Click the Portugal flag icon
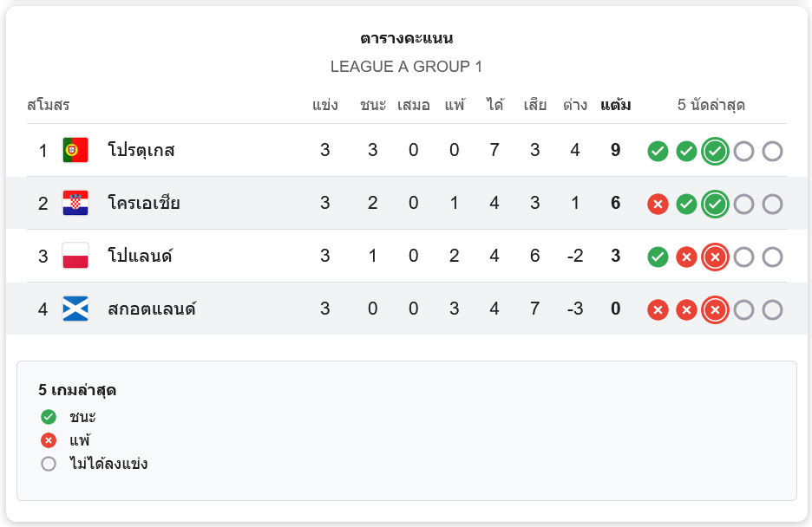The image size is (812, 527). tap(75, 151)
